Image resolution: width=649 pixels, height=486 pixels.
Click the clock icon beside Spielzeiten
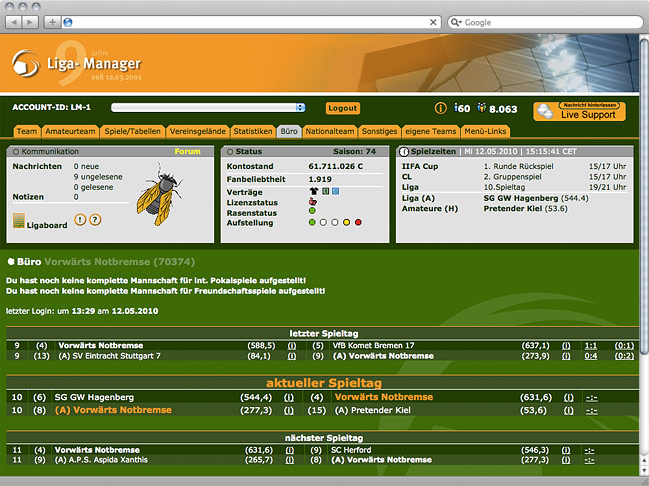(x=404, y=152)
